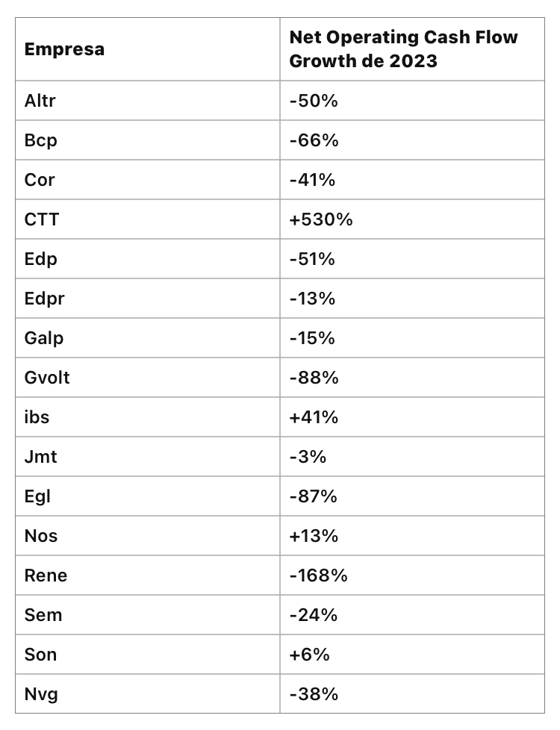This screenshot has height=730, width=560.
Task: Click the -88% value for Gvolt
Action: 314,378
